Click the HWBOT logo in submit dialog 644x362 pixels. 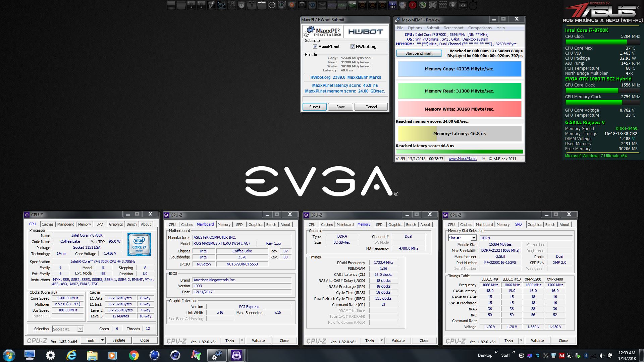pyautogui.click(x=365, y=32)
